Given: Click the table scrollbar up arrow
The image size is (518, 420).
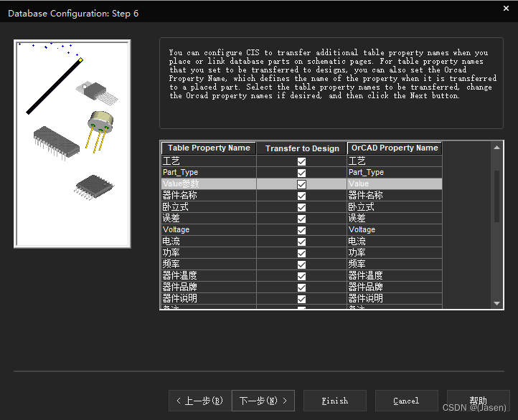Looking at the screenshot, I should [x=497, y=147].
